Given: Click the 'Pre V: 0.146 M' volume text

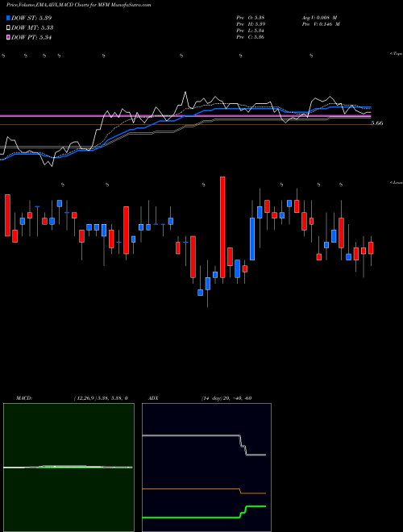Looking at the screenshot, I should click(322, 24).
